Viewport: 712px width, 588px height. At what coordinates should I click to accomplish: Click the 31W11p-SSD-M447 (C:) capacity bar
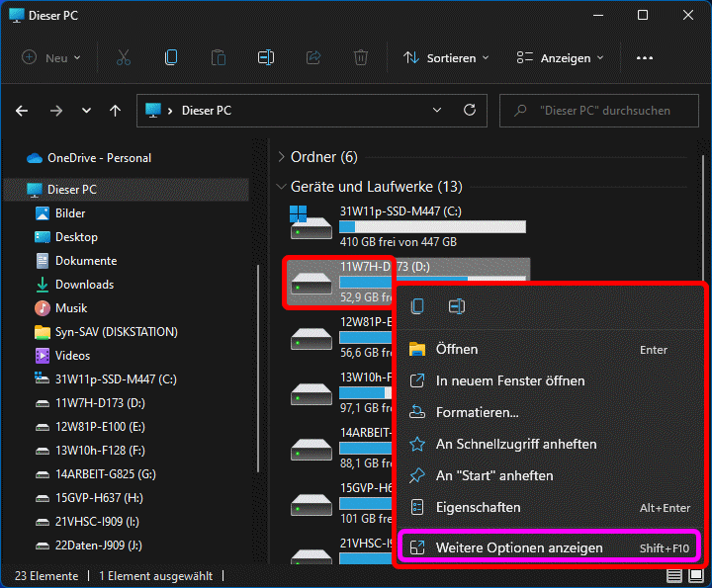pyautogui.click(x=432, y=227)
